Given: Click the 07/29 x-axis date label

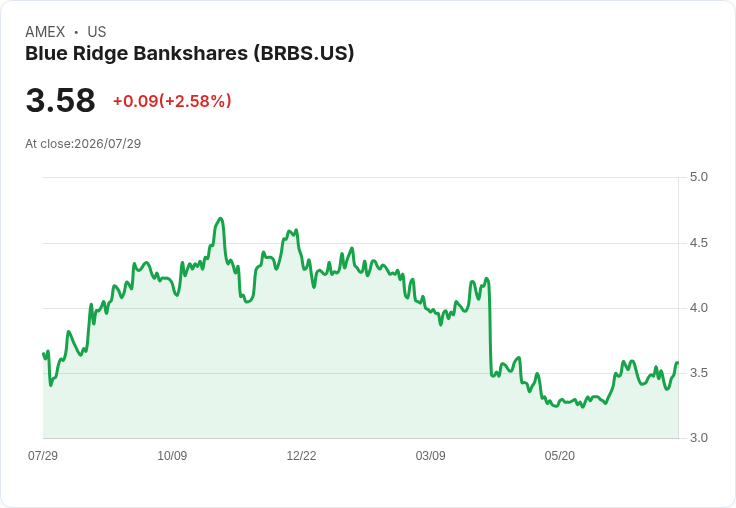Looking at the screenshot, I should (x=43, y=456).
